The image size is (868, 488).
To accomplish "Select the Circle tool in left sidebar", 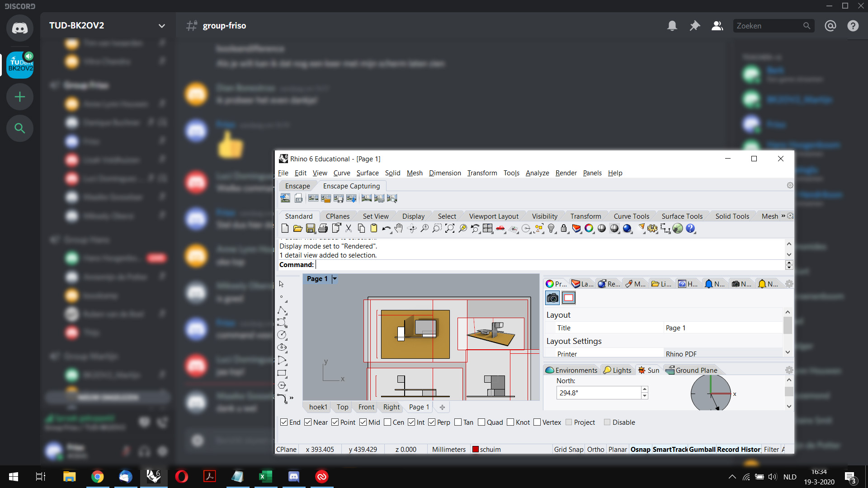I will pyautogui.click(x=282, y=335).
